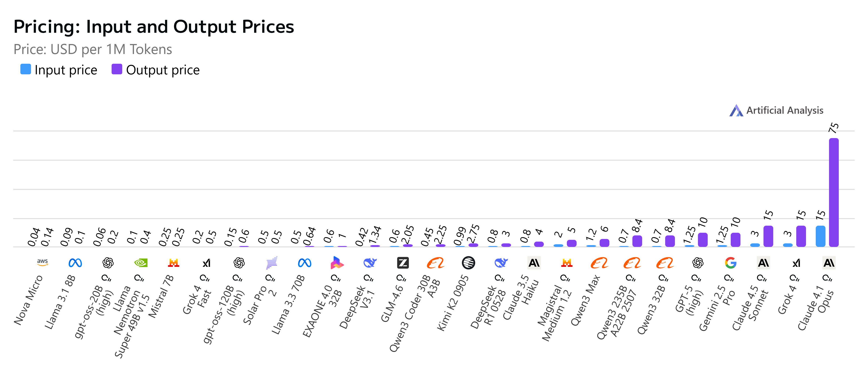Click the AWS logo under Nova Micro
The width and height of the screenshot is (868, 377).
(43, 262)
